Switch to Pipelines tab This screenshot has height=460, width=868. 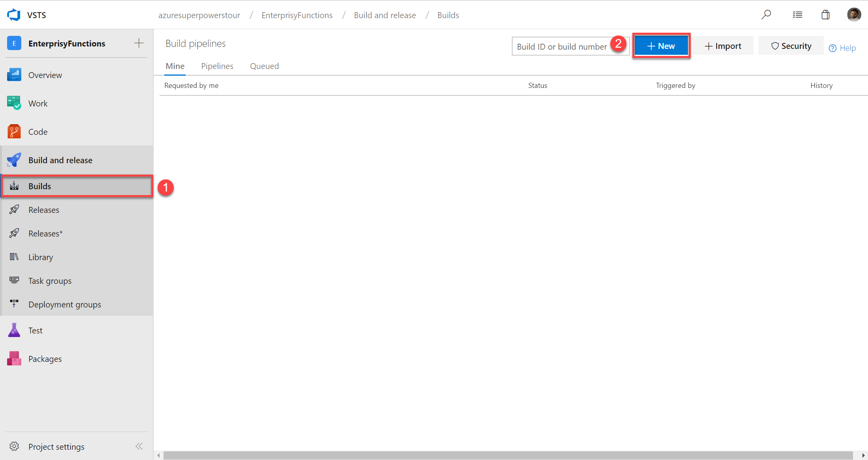click(217, 66)
